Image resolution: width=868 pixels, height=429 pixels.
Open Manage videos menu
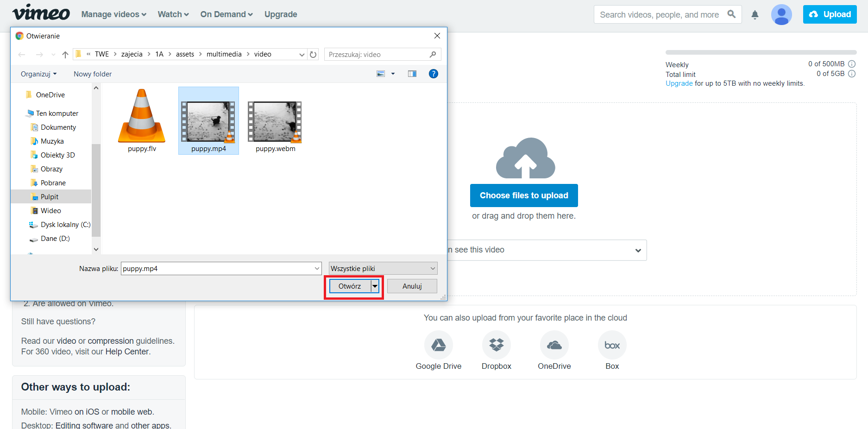click(x=114, y=14)
